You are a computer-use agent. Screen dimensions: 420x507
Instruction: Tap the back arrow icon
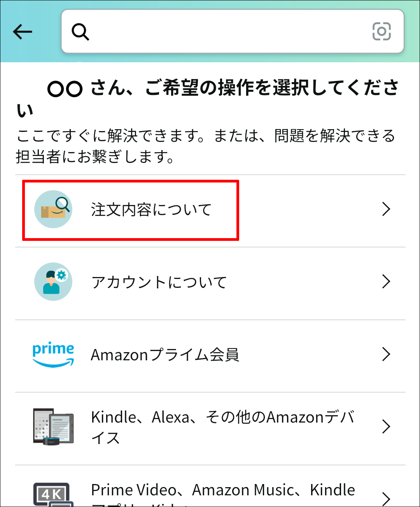pos(23,32)
